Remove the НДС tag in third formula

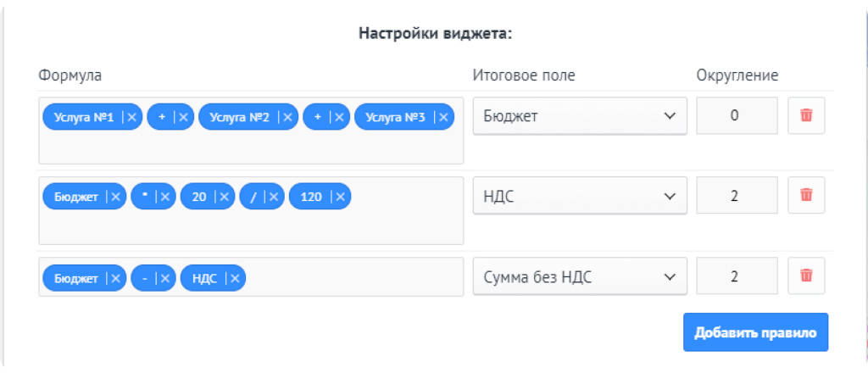point(235,278)
